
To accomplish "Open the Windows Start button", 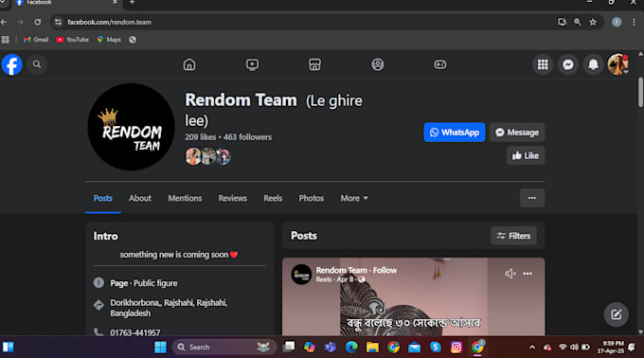I will click(x=160, y=348).
